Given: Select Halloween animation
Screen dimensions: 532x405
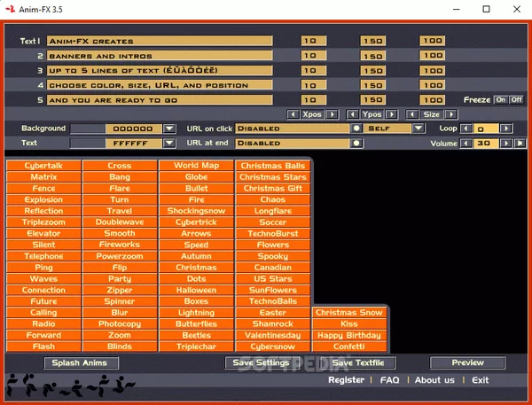Looking at the screenshot, I should [197, 290].
